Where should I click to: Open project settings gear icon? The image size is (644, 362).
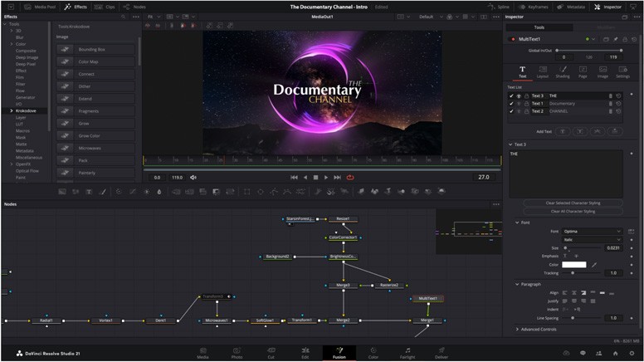[632, 353]
